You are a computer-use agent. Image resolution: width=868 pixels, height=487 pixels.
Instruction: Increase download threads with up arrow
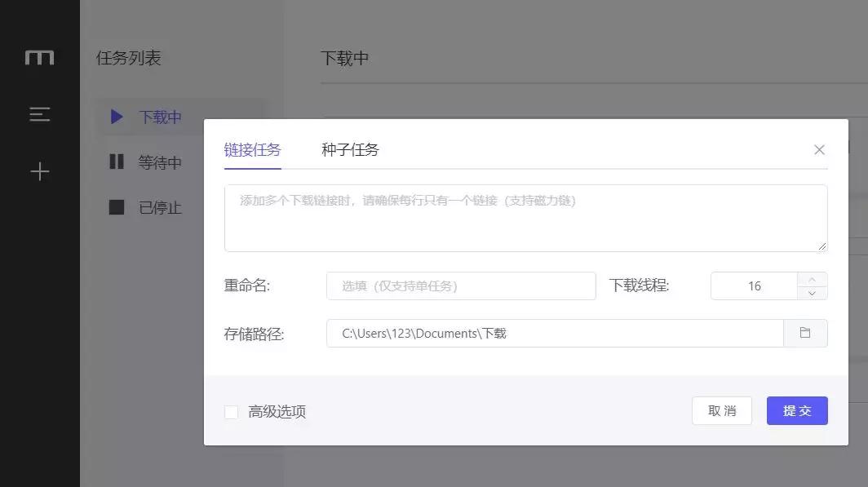pos(812,279)
